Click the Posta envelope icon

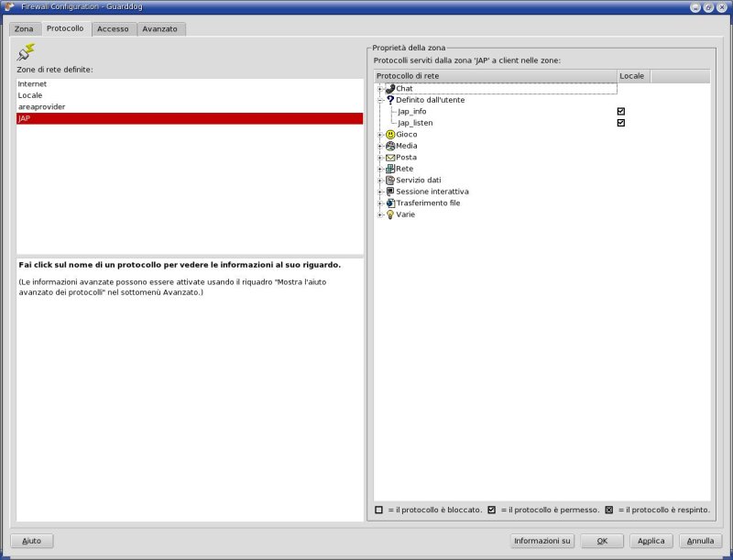(x=390, y=158)
